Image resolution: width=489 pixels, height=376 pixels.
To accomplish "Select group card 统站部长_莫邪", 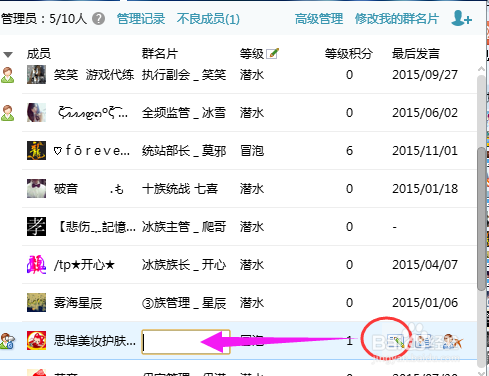I will (x=184, y=151).
